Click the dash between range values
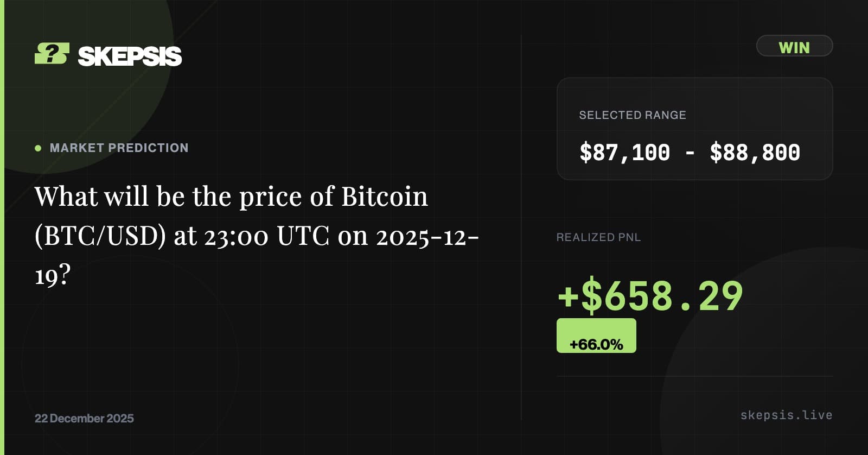Viewport: 868px width, 455px height. coord(690,153)
